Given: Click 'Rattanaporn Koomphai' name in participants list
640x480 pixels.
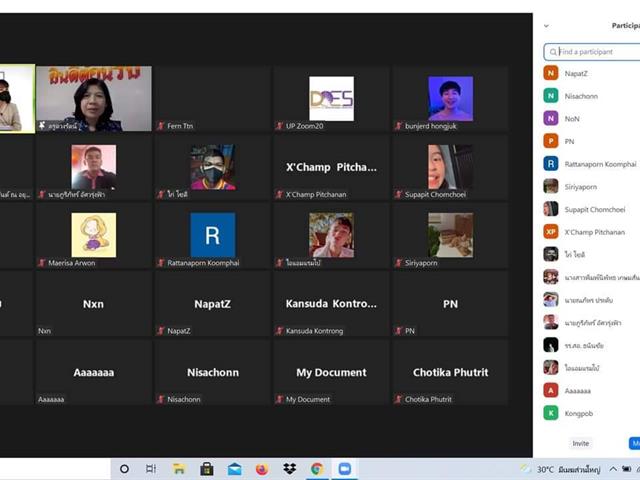Looking at the screenshot, I should pos(600,164).
